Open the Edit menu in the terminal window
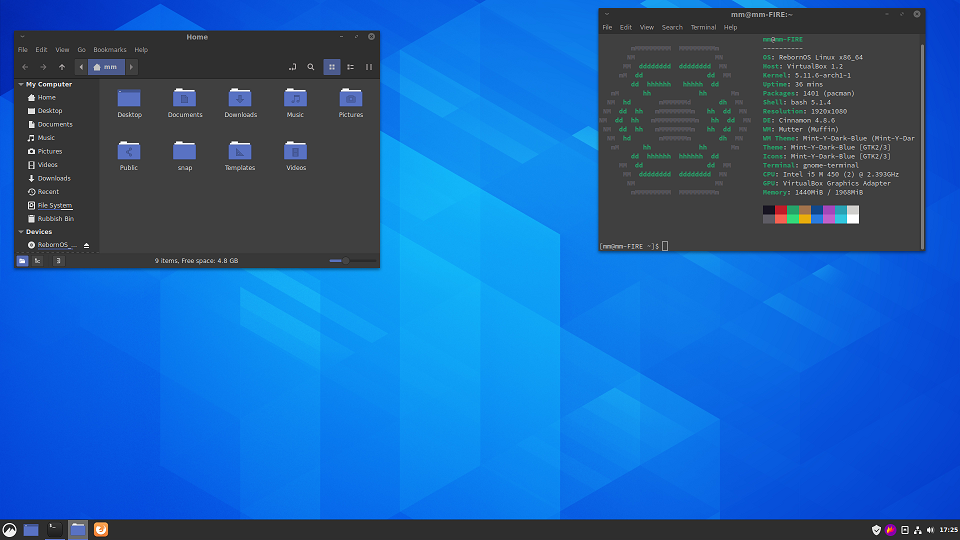This screenshot has height=540, width=960. pyautogui.click(x=626, y=28)
